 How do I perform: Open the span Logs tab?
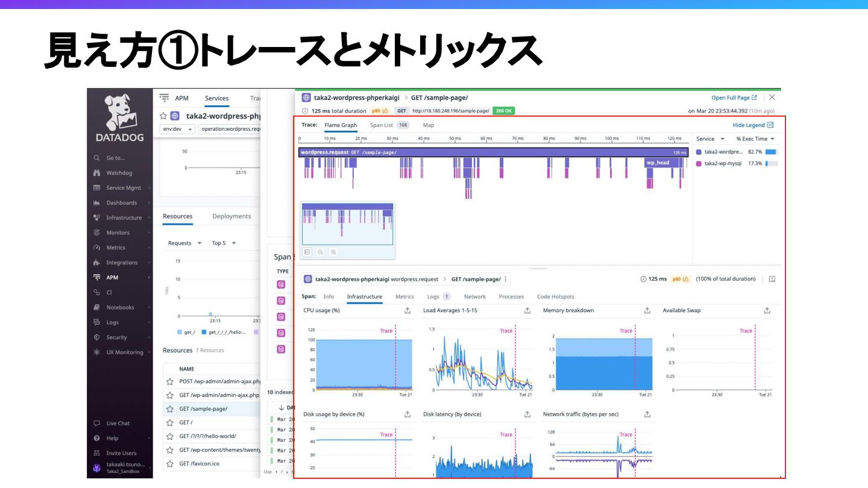(438, 296)
